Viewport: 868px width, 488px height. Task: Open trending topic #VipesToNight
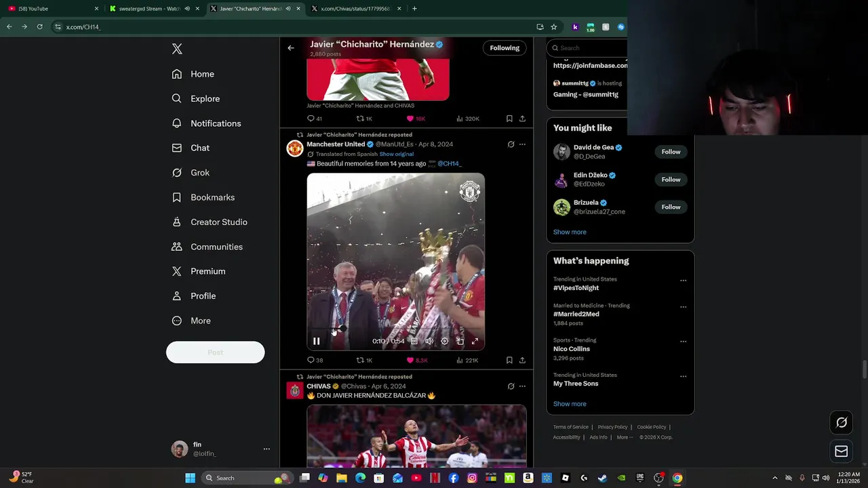[576, 288]
